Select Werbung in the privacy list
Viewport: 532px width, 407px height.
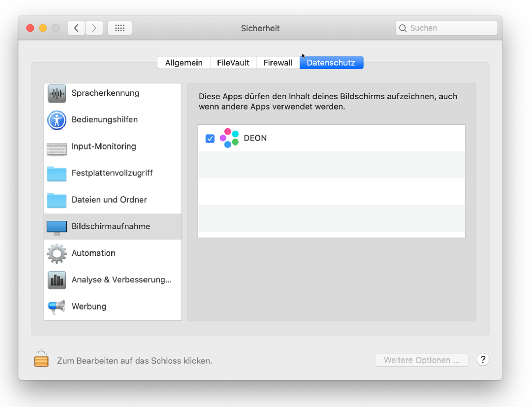(x=113, y=307)
